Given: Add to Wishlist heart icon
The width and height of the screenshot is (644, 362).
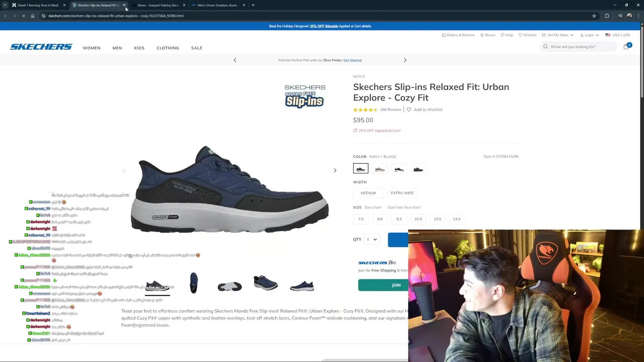Looking at the screenshot, I should point(409,110).
